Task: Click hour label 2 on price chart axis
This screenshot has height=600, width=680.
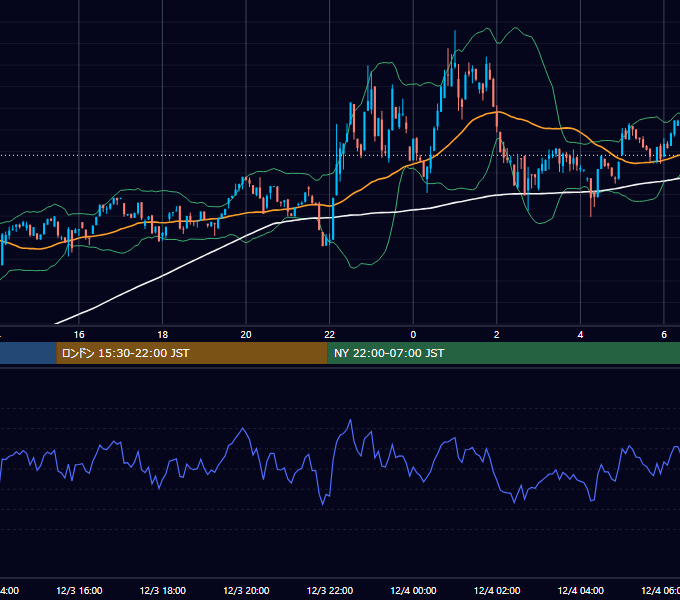Action: 497,335
